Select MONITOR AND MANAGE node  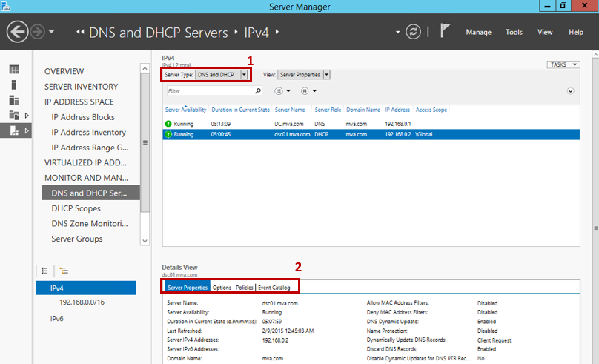(x=86, y=178)
